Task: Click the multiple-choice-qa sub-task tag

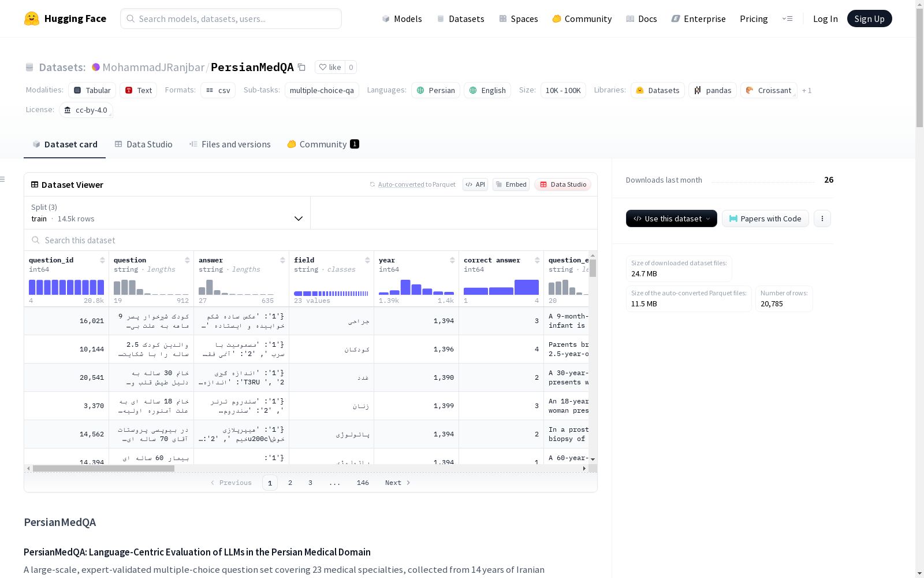Action: (322, 90)
